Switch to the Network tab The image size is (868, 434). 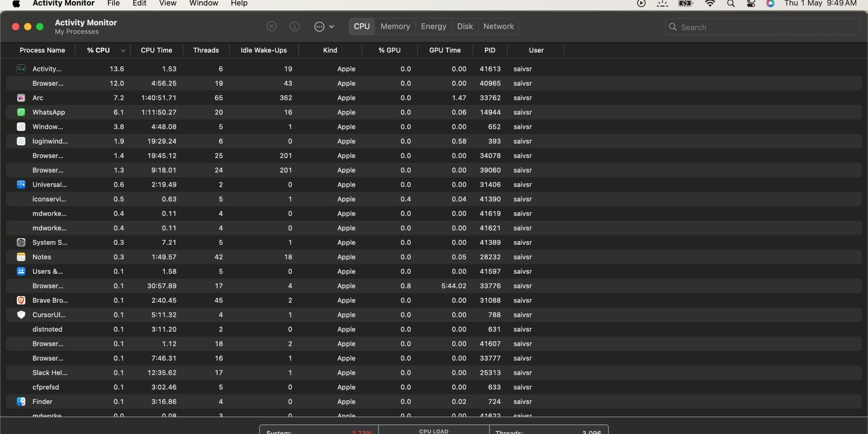coord(498,26)
